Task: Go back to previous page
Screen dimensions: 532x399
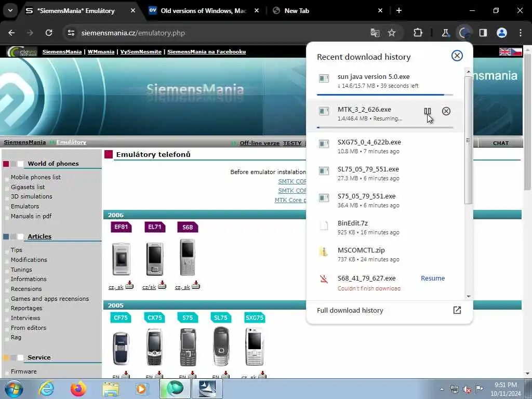Action: (x=11, y=33)
